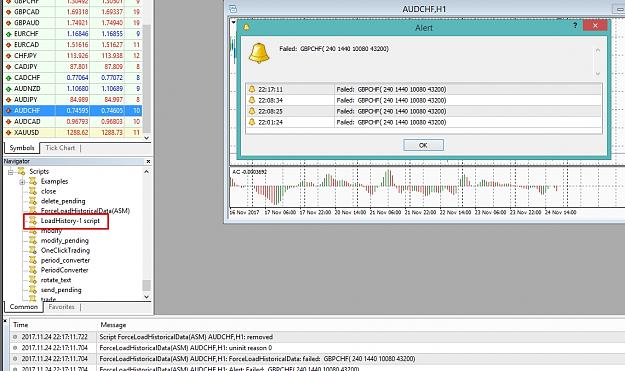Click the Examples folder icon
This screenshot has height=371, width=625.
33,181
